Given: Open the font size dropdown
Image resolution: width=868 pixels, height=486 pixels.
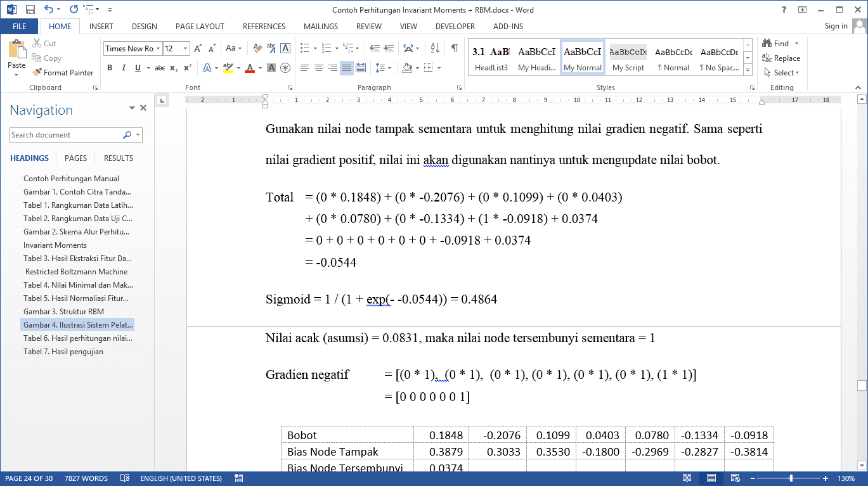Looking at the screenshot, I should [185, 49].
